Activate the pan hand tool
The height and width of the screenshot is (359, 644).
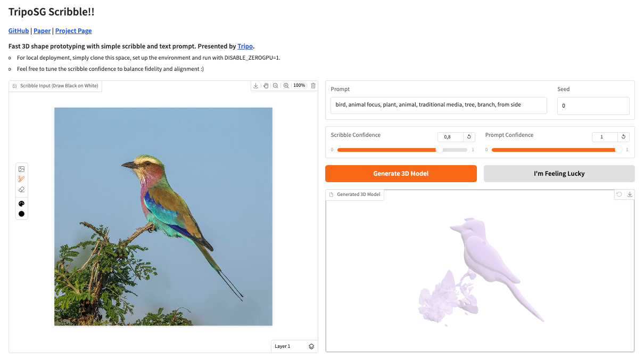(x=266, y=86)
